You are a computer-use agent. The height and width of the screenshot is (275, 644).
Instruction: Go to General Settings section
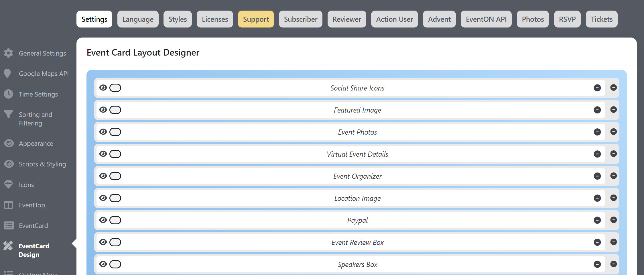click(x=42, y=53)
